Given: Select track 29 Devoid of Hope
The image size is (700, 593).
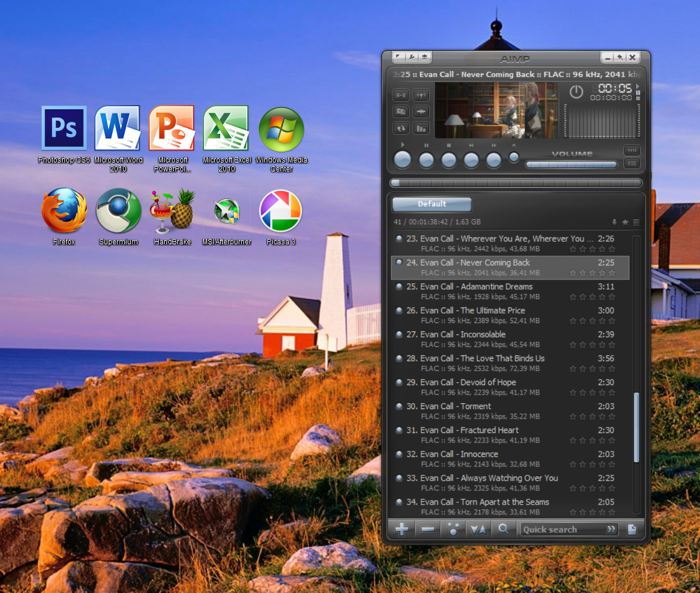Looking at the screenshot, I should pyautogui.click(x=510, y=387).
